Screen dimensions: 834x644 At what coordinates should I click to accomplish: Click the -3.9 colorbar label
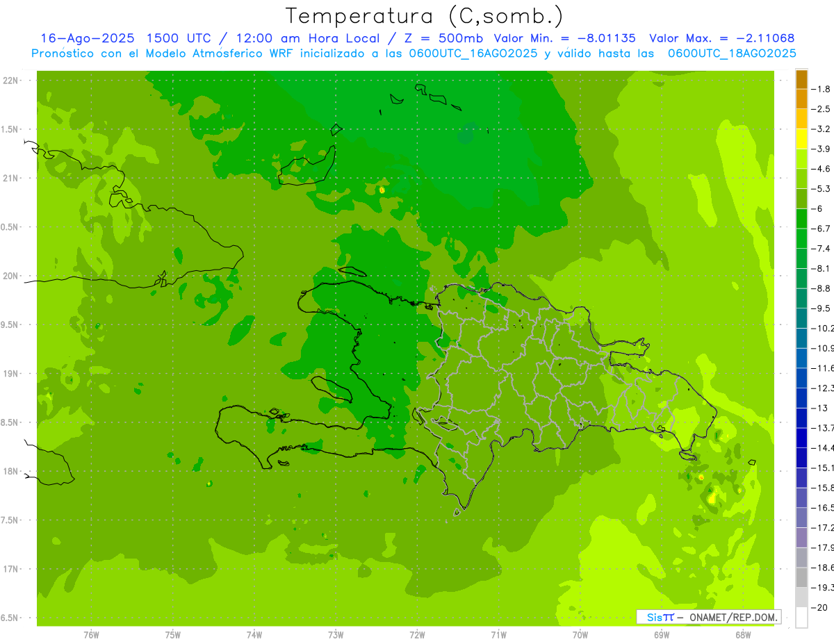[821, 149]
